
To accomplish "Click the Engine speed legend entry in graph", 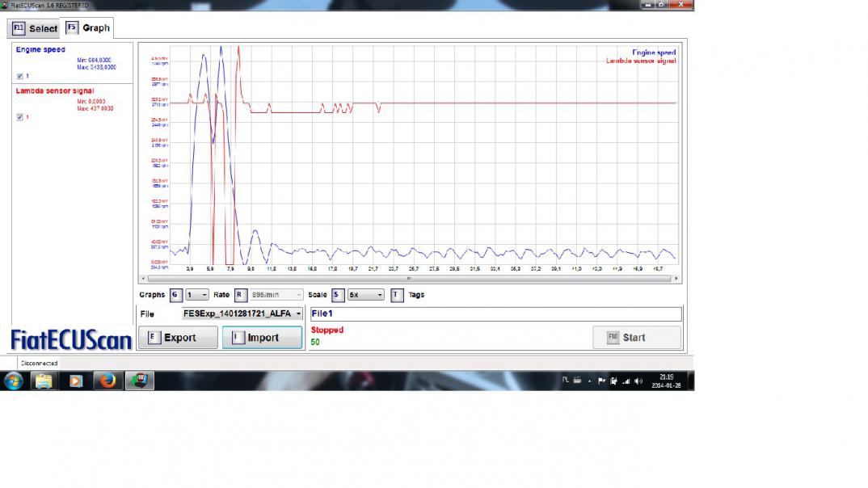I will (x=654, y=53).
